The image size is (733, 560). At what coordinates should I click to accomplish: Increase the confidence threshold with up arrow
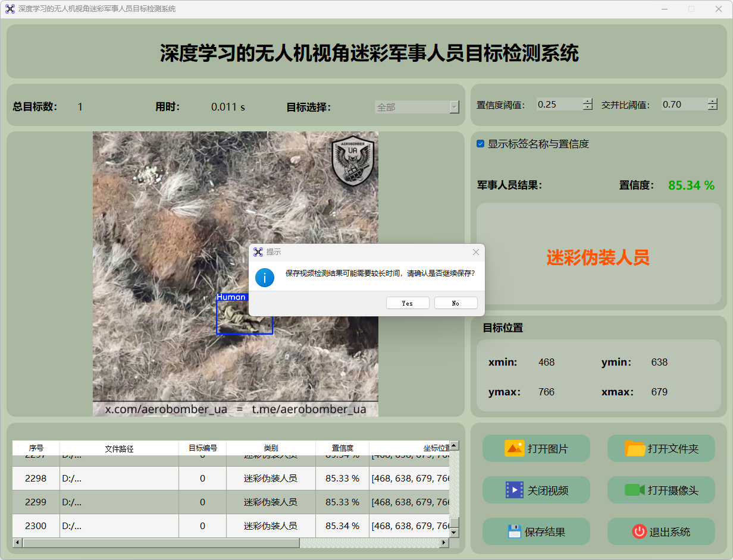tap(588, 101)
